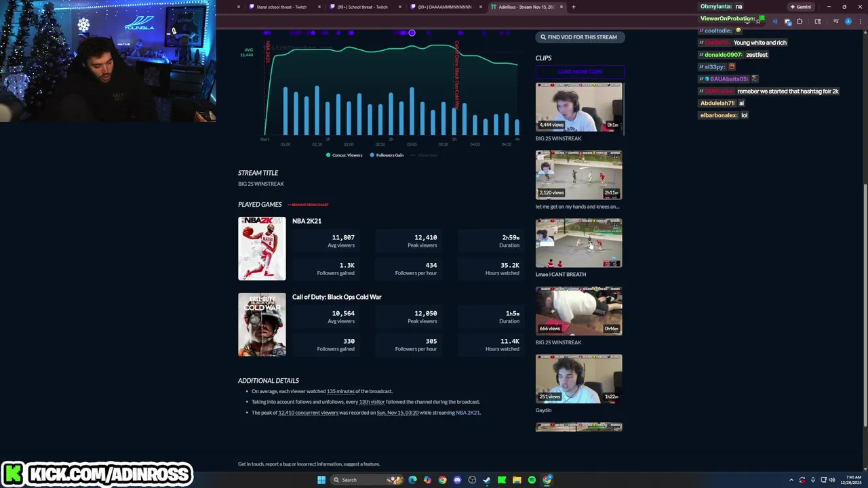Click the Gemini button in the browser
Image resolution: width=868 pixels, height=488 pixels.
(801, 7)
